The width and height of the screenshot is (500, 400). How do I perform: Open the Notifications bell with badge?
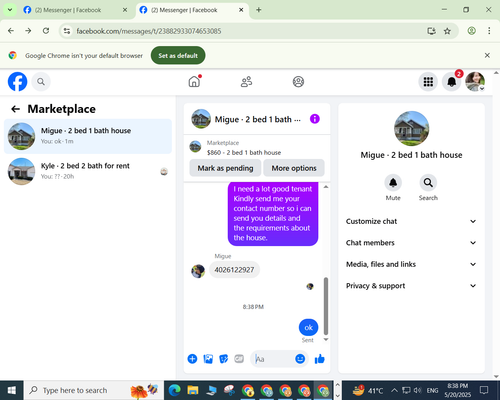click(452, 82)
